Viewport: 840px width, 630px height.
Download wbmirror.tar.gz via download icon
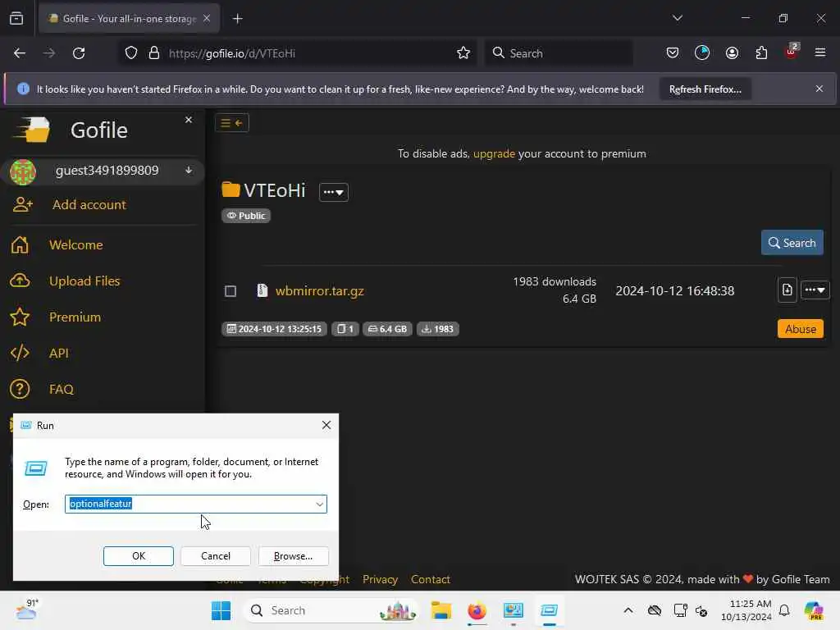787,290
